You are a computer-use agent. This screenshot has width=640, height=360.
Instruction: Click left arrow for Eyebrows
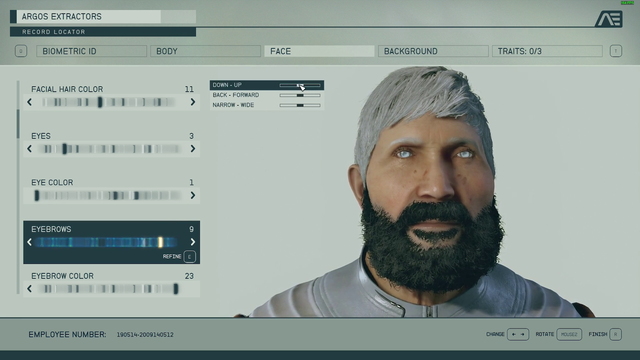tap(29, 242)
